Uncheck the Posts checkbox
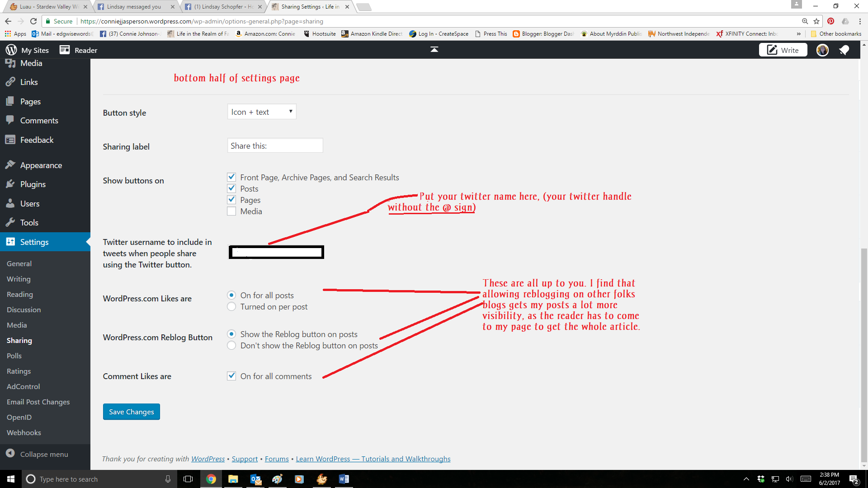Viewport: 868px width, 488px height. [x=231, y=188]
